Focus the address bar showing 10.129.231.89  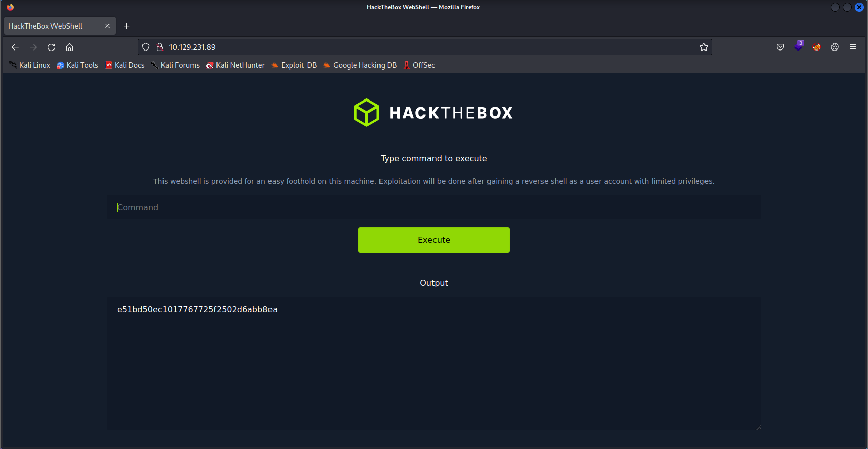pyautogui.click(x=425, y=47)
